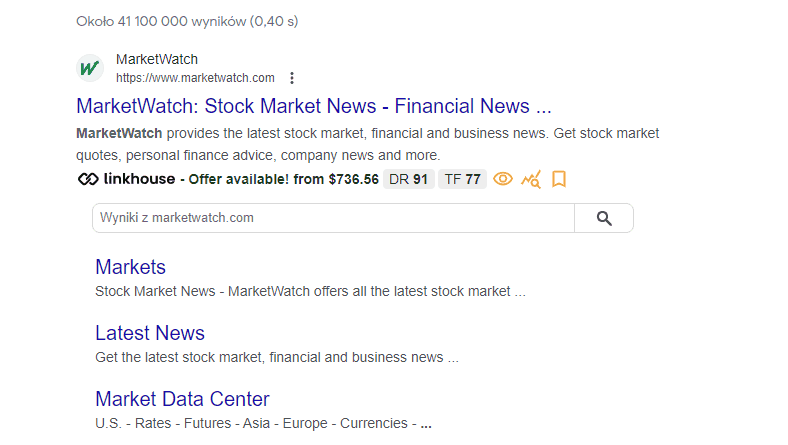Open the Markets sitelink
788x445 pixels.
click(130, 267)
